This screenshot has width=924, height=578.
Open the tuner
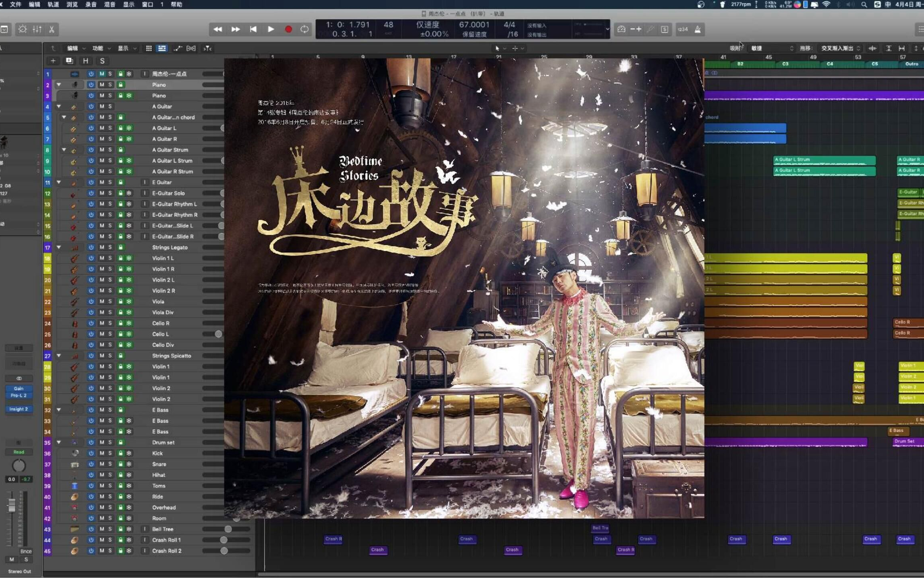coord(650,29)
